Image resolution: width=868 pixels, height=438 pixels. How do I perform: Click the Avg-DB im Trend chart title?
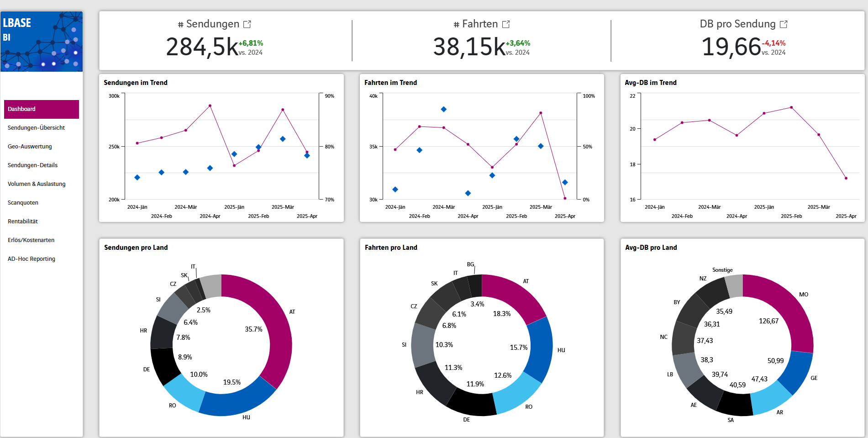[x=651, y=83]
